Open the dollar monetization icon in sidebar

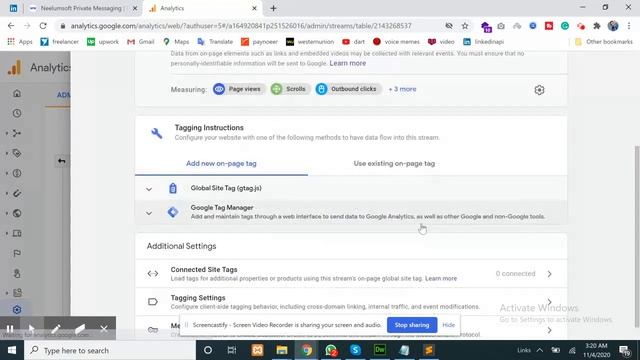click(17, 173)
